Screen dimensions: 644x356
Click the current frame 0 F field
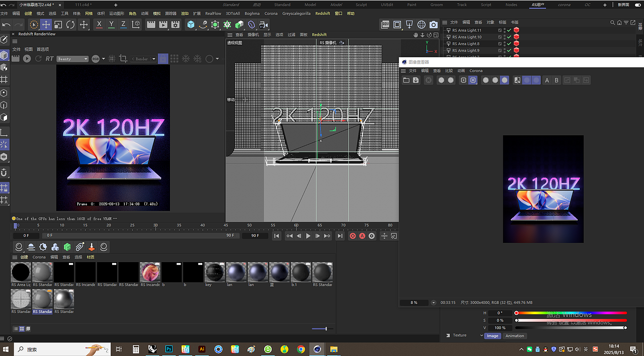pyautogui.click(x=26, y=235)
